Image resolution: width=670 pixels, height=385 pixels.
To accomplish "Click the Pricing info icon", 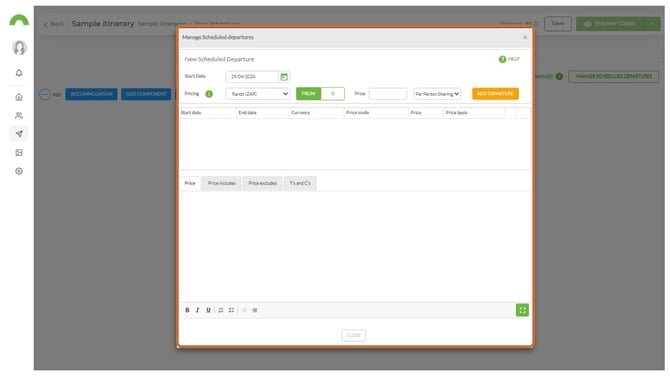I will [209, 94].
